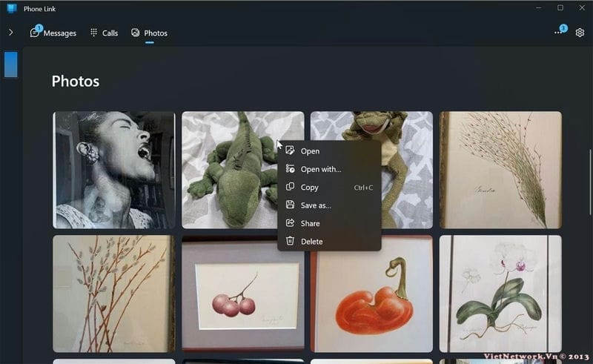Click the more options ellipsis icon

(558, 33)
